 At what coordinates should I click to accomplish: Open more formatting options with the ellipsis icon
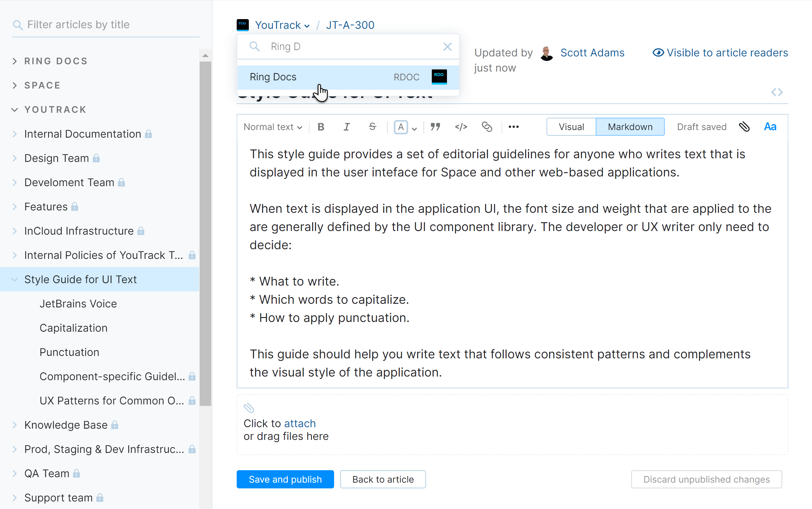pos(513,127)
